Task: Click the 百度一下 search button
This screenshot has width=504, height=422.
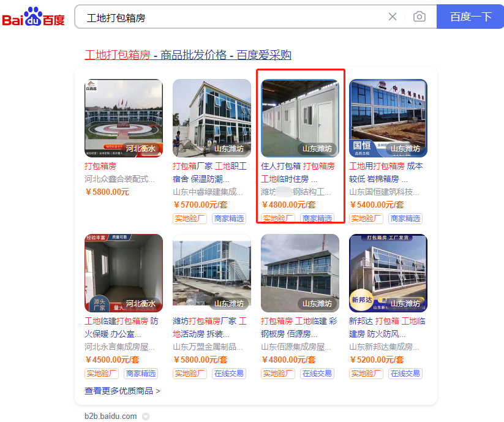Action: 470,17
